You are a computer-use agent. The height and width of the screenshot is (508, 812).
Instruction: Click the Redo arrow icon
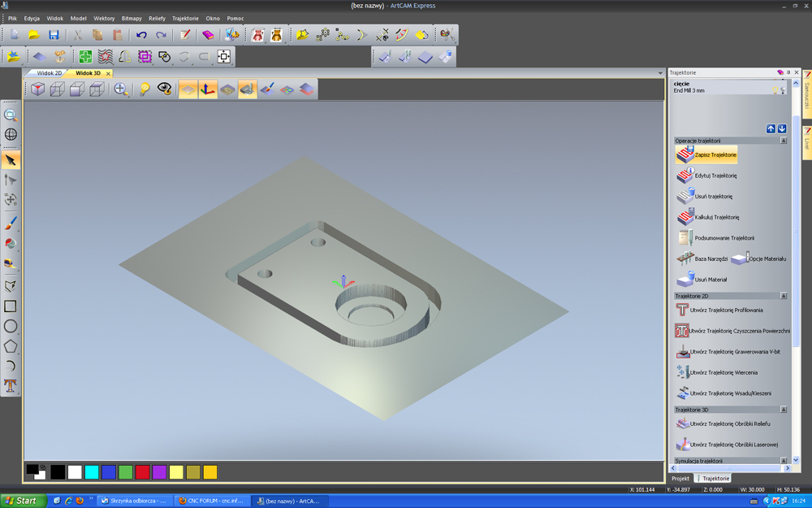(x=161, y=35)
